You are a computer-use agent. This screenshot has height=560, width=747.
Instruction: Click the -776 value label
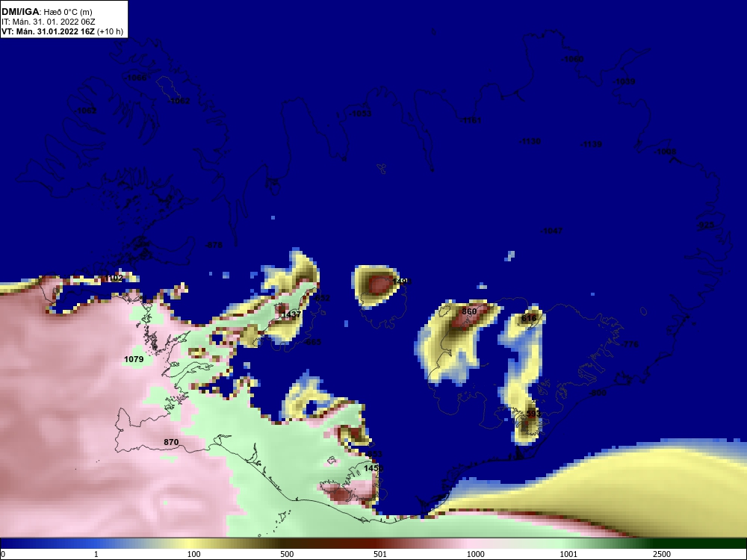630,343
